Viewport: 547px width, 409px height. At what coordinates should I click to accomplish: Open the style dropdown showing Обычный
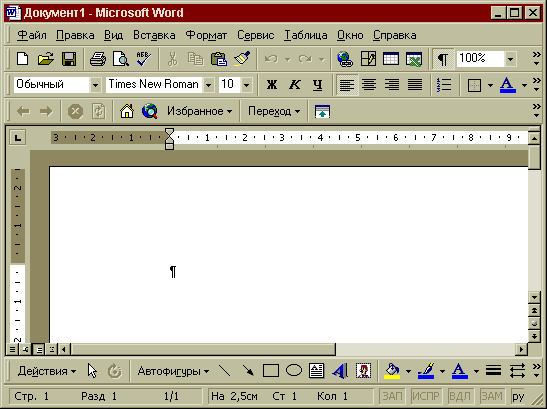95,85
